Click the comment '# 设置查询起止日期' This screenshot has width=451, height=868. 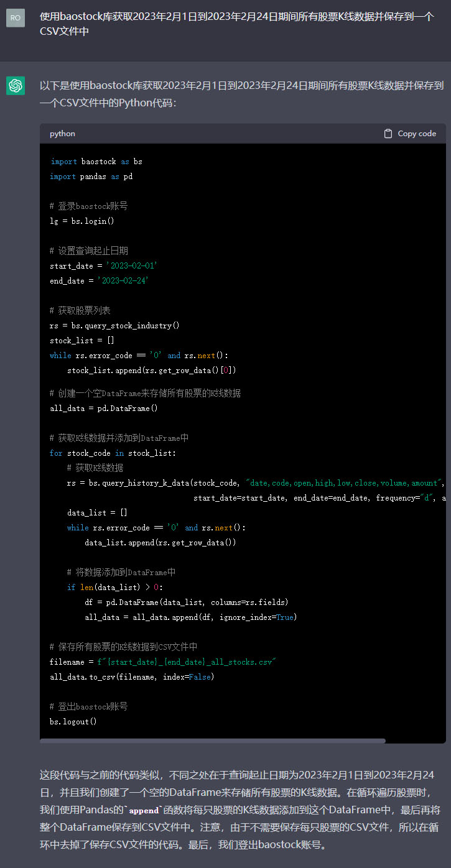click(89, 251)
